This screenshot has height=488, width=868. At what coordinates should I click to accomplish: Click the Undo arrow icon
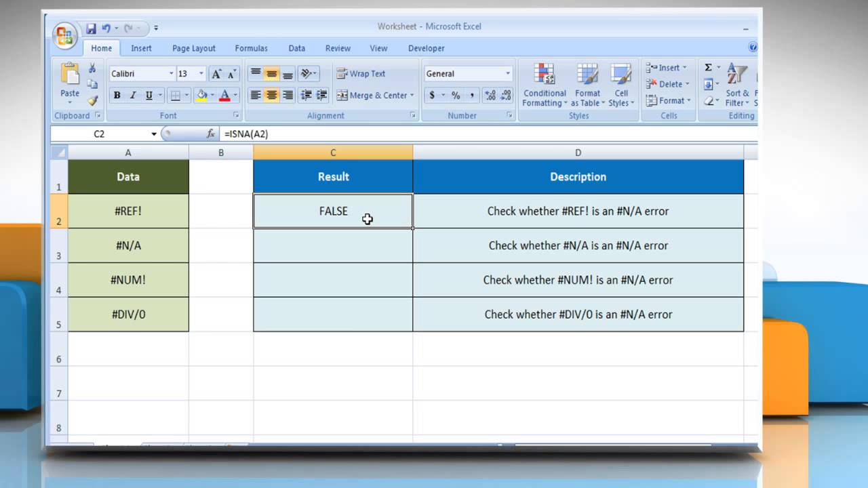coord(106,28)
